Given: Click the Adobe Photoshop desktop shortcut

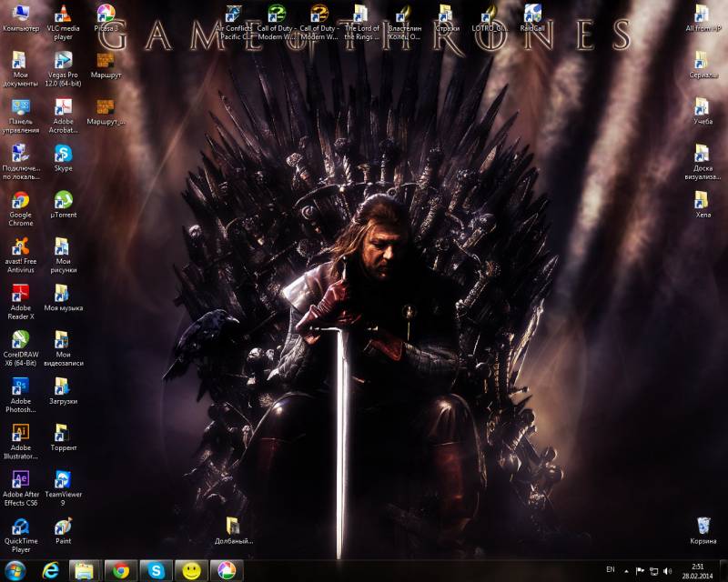Looking at the screenshot, I should (20, 396).
